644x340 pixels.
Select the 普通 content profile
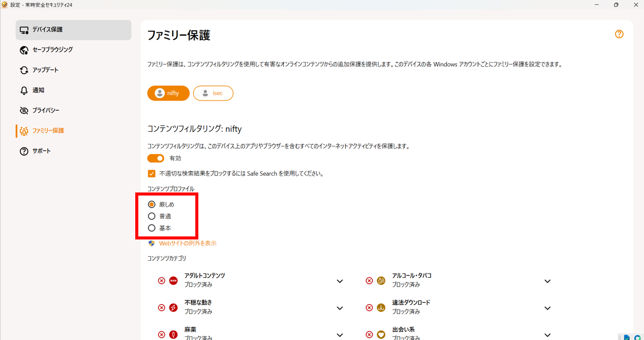coord(152,216)
